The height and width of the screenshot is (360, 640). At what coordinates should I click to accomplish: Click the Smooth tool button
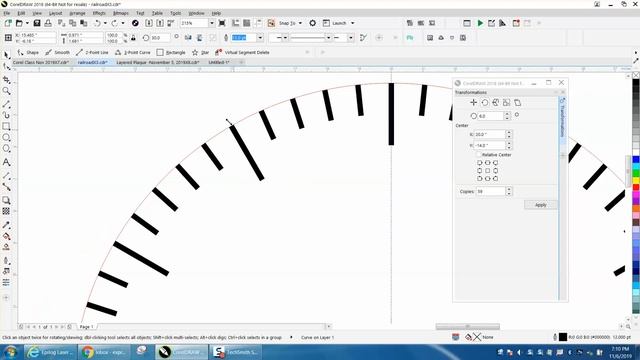(x=57, y=52)
